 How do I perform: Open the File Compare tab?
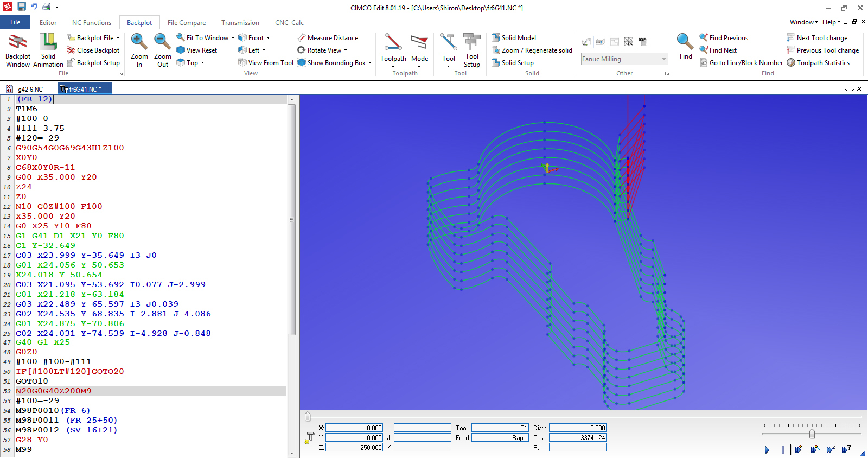click(x=187, y=22)
